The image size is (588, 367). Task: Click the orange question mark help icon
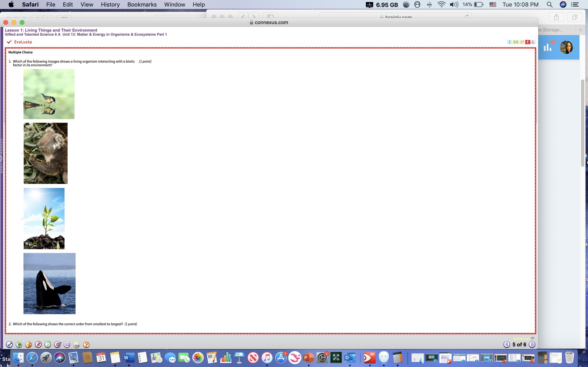(86, 344)
